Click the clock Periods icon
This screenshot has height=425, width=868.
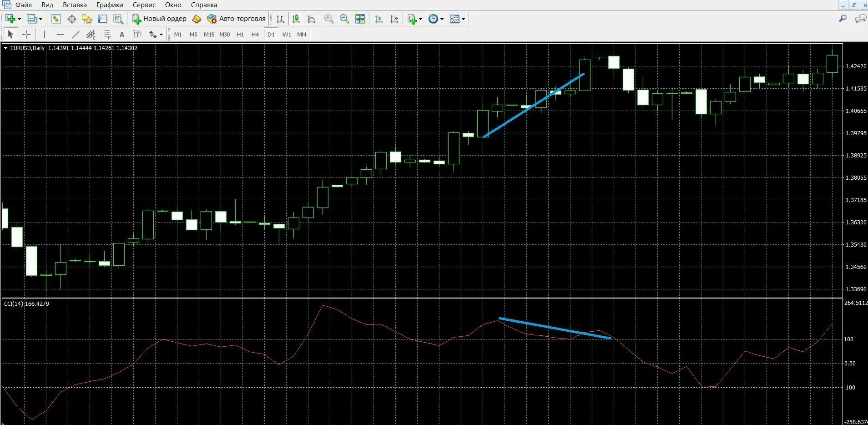(433, 19)
